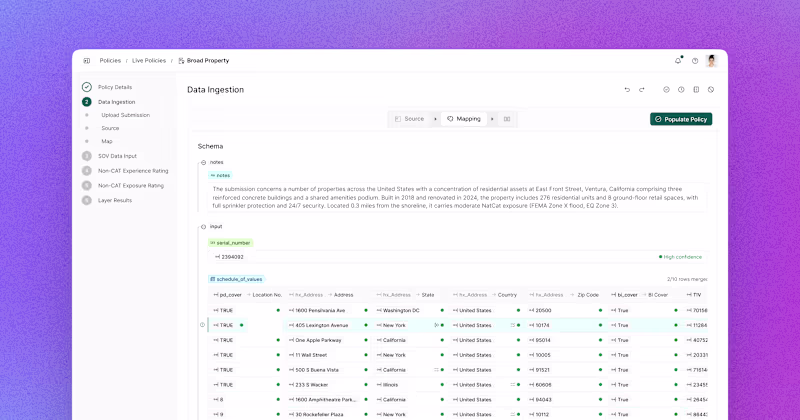Open Layer Results step

(115, 201)
